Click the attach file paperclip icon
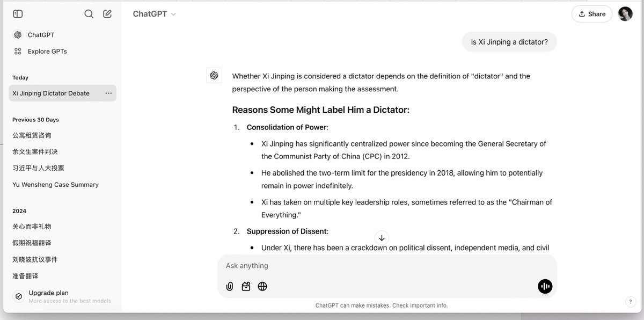The height and width of the screenshot is (320, 644). 230,287
